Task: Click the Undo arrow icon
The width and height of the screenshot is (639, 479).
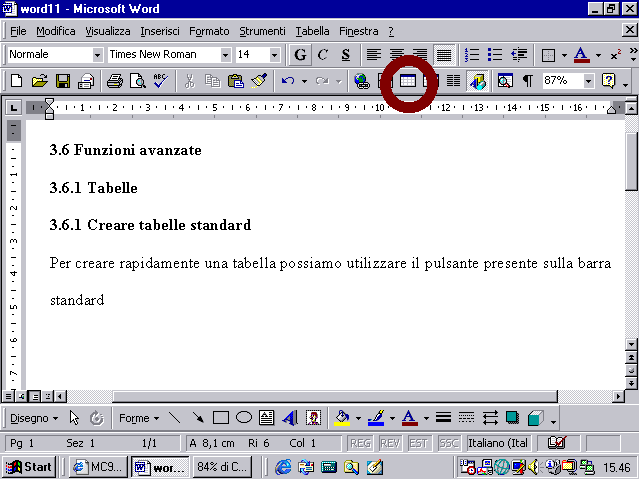Action: pos(288,81)
